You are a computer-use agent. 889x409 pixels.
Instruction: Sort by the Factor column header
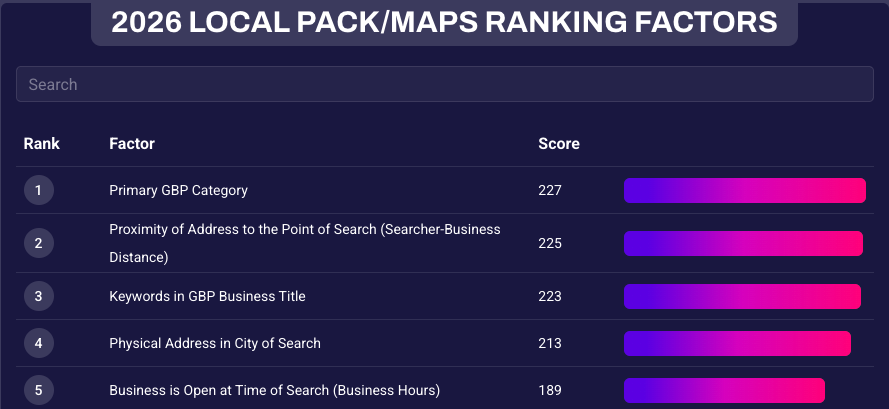[132, 144]
